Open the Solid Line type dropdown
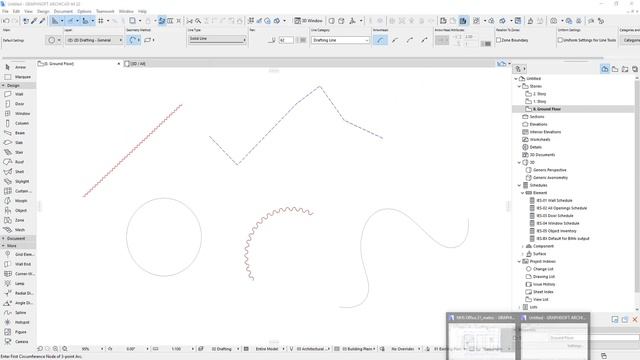The height and width of the screenshot is (360, 640). pos(217,39)
